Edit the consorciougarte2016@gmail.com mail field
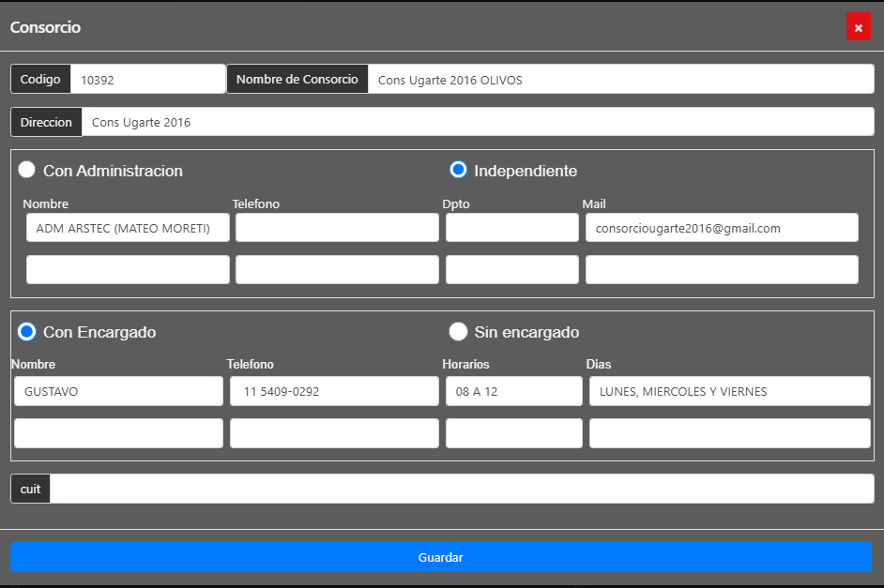 pos(722,228)
